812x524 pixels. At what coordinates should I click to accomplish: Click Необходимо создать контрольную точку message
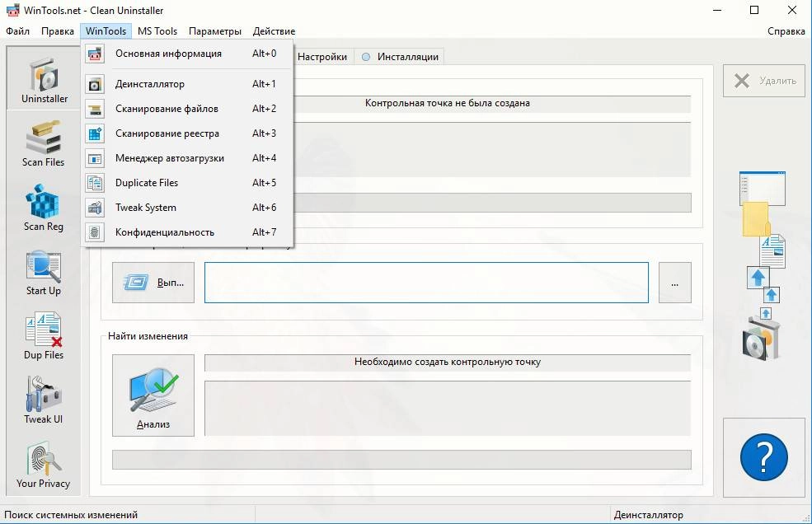448,363
